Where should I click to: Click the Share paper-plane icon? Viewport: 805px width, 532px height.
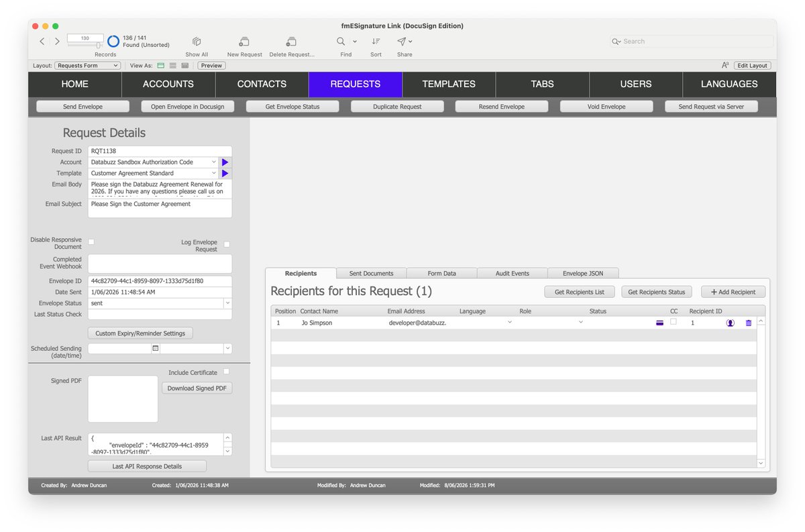[x=401, y=42]
